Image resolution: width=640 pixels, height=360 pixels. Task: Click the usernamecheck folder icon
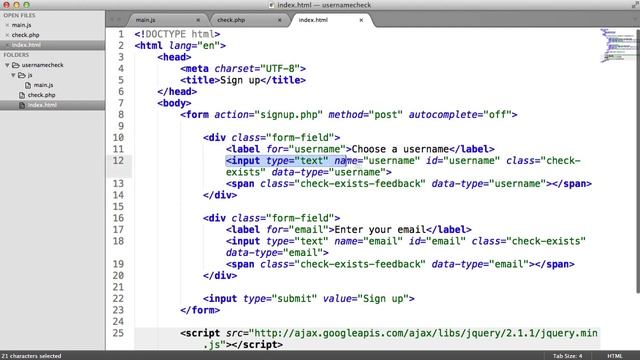point(16,65)
